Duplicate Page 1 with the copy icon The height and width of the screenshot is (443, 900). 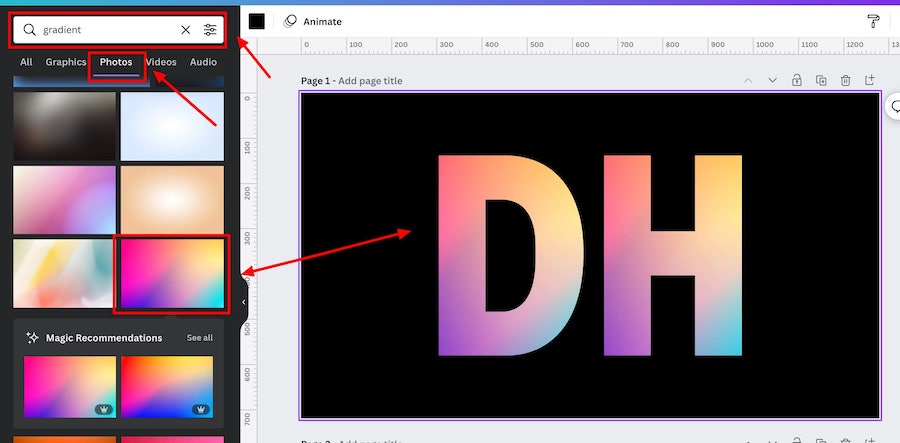click(x=821, y=80)
